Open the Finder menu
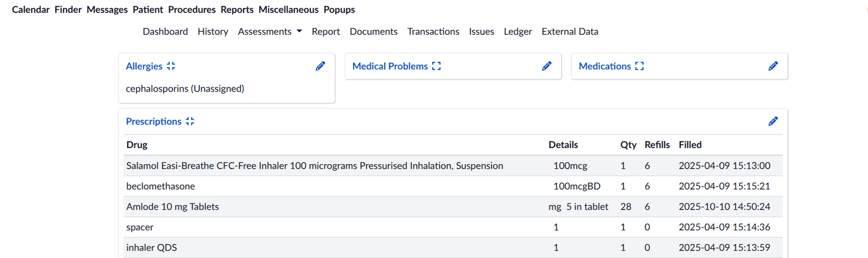Screen dimensions: 868x258 coord(68,10)
